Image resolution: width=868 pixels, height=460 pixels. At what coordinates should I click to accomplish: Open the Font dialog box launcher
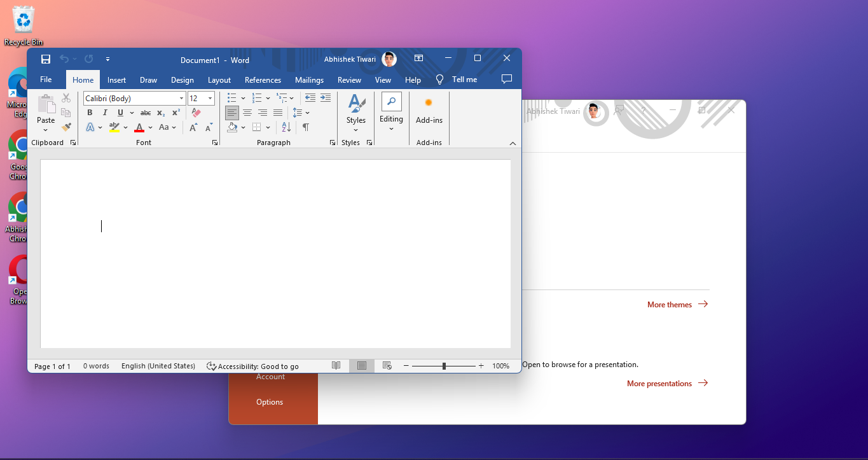[215, 143]
